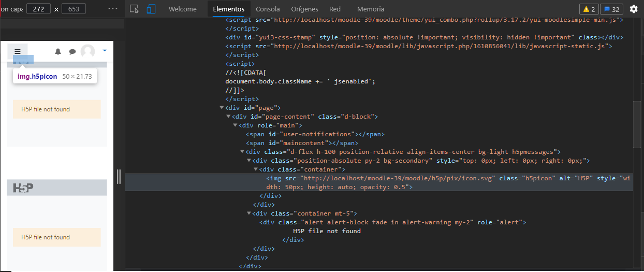
Task: Open the Memoria tab
Action: [371, 9]
